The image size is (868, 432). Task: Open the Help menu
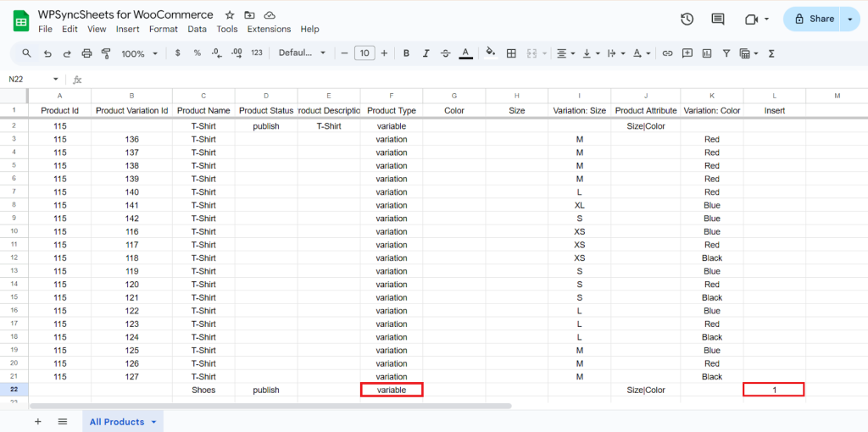309,30
